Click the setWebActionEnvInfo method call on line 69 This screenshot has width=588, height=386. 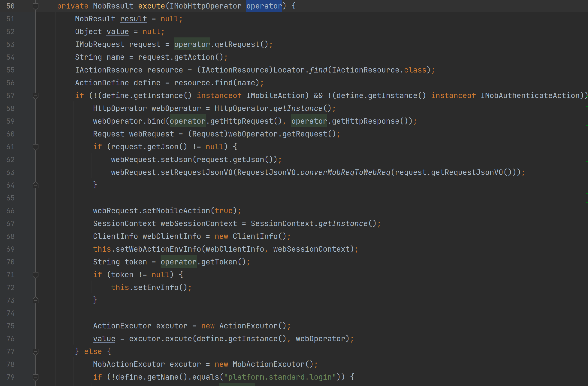pos(158,249)
